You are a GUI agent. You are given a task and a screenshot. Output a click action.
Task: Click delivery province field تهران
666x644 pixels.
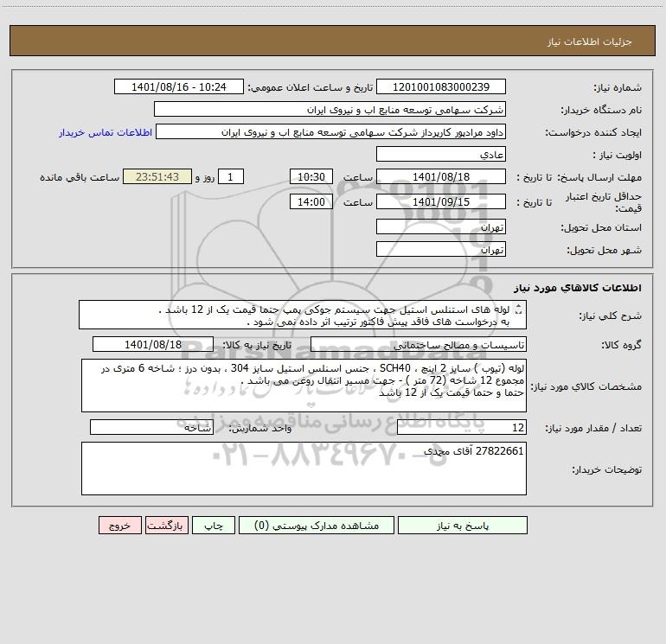441,226
